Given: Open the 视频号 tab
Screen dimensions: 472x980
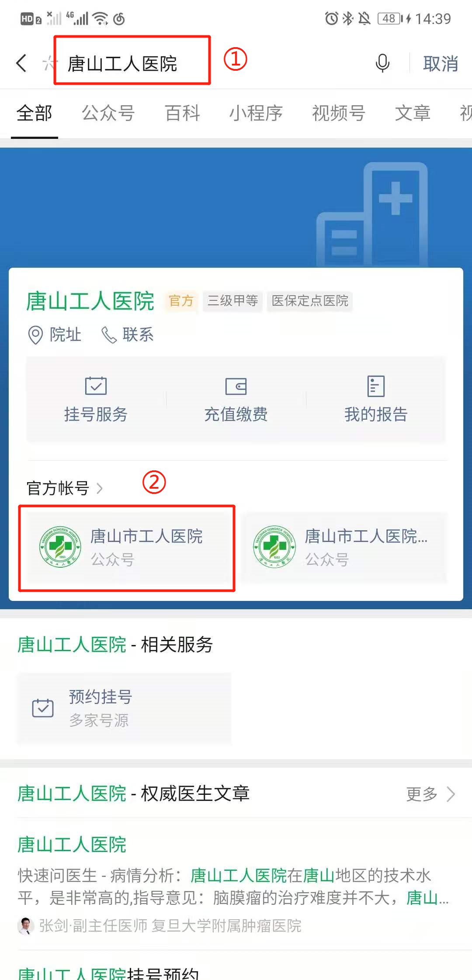Looking at the screenshot, I should click(x=339, y=113).
